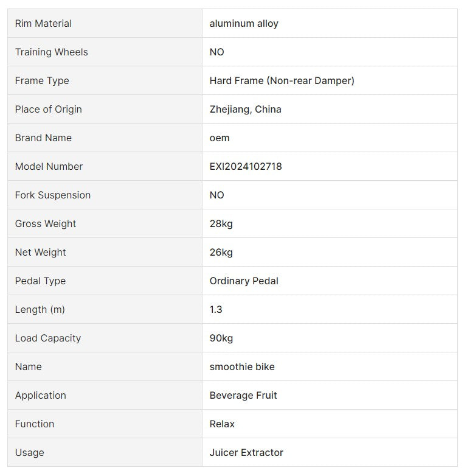This screenshot has width=464, height=476.
Task: Select the "Ordinary Pedal" value
Action: click(x=244, y=281)
